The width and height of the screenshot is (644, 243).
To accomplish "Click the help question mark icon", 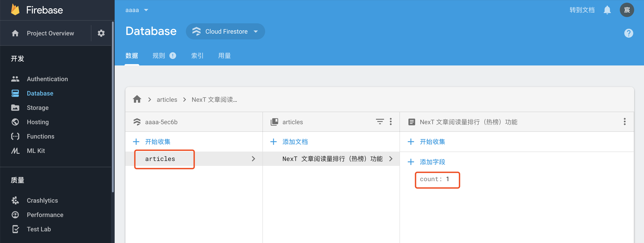I will click(x=628, y=33).
